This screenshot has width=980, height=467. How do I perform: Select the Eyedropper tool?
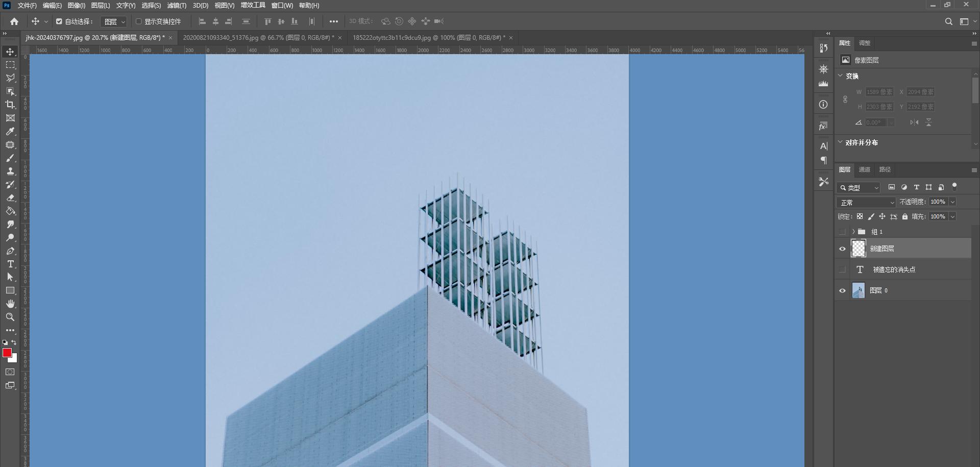[10, 131]
